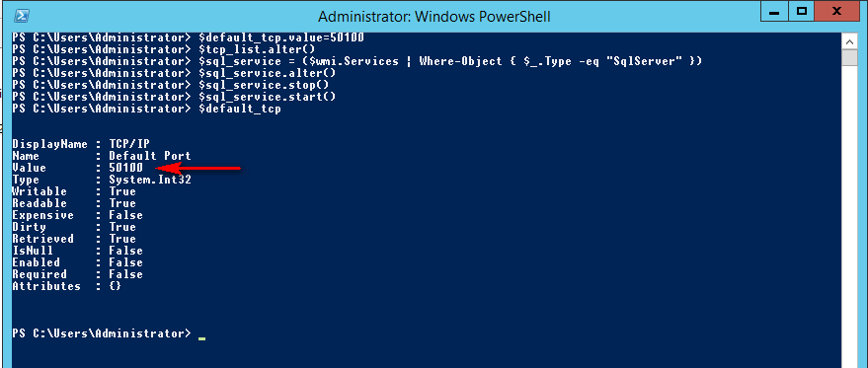
Task: Open the PowerShell icon system menu
Action: 21,17
